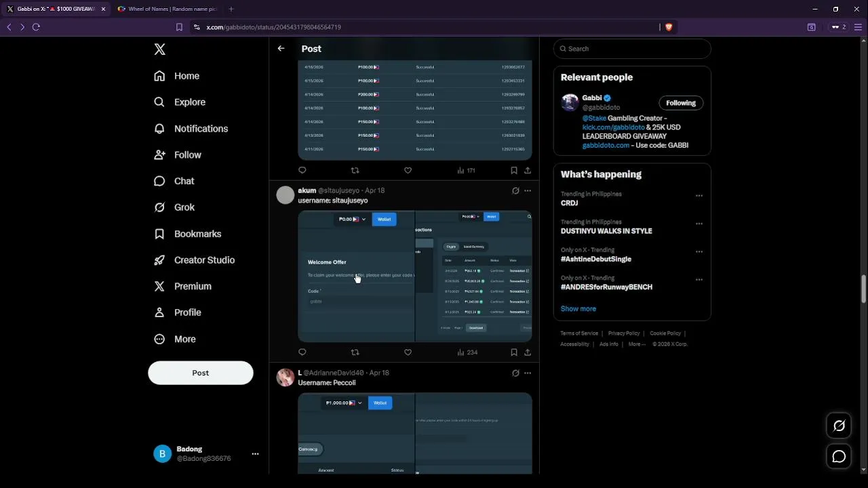868x488 pixels.
Task: Click the Creator Studio rocket icon
Action: (159, 260)
